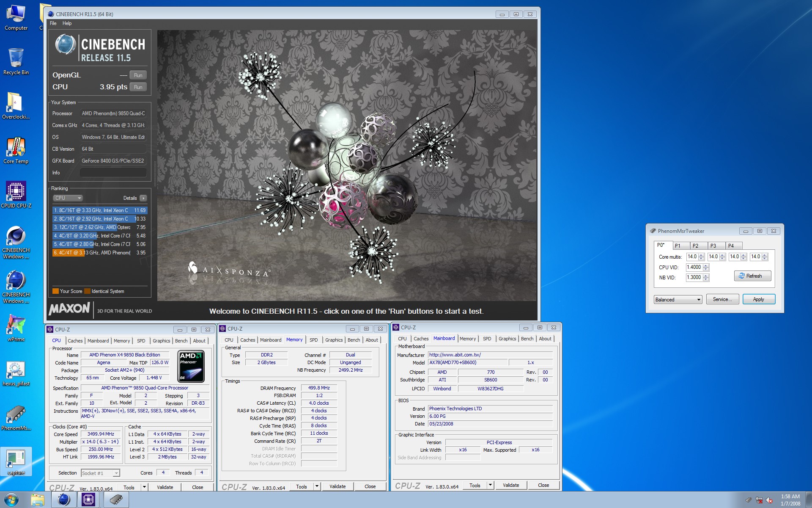Click the volume icon in system tray
The height and width of the screenshot is (508, 812).
[x=769, y=500]
